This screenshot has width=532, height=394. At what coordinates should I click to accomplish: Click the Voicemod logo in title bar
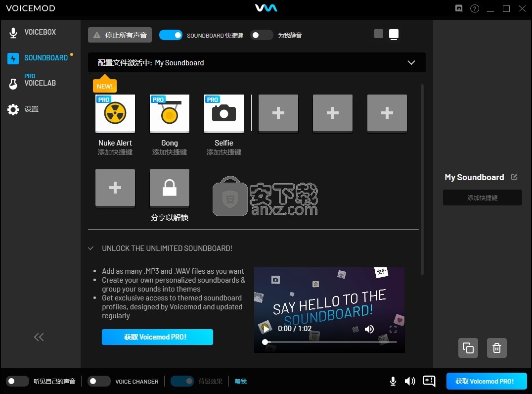[266, 8]
